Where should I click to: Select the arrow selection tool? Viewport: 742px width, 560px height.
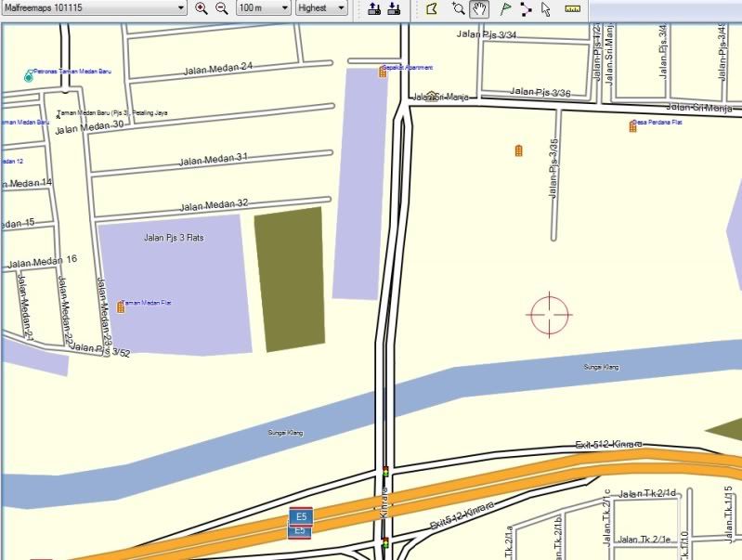pos(546,8)
